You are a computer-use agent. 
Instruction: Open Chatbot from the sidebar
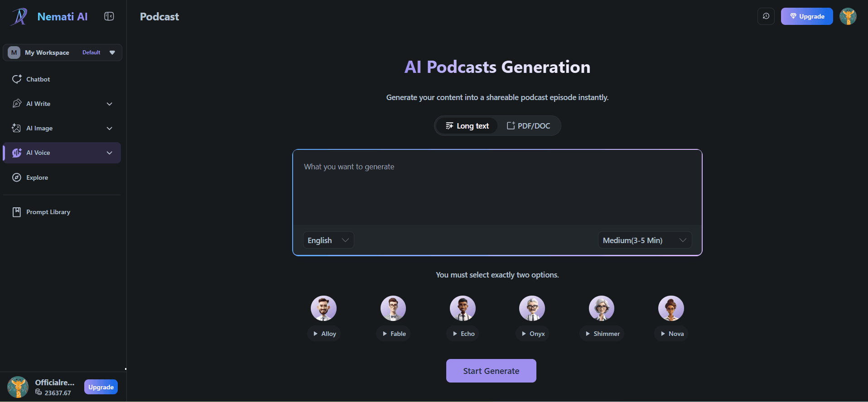tap(62, 79)
